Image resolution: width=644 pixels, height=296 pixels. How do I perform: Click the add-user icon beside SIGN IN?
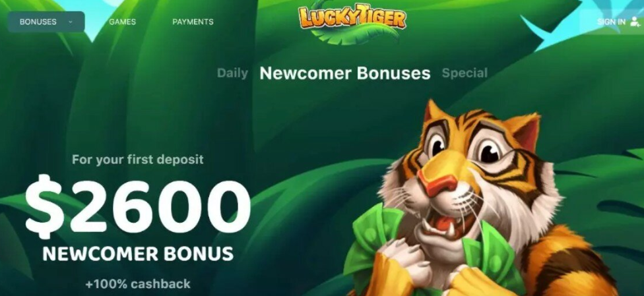click(x=635, y=22)
